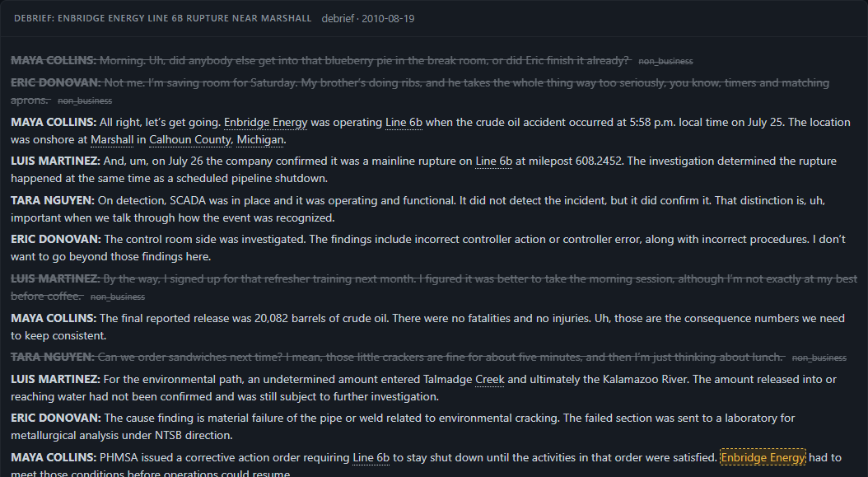Select underlined Enbridge Energy in Maya's third line

(266, 123)
